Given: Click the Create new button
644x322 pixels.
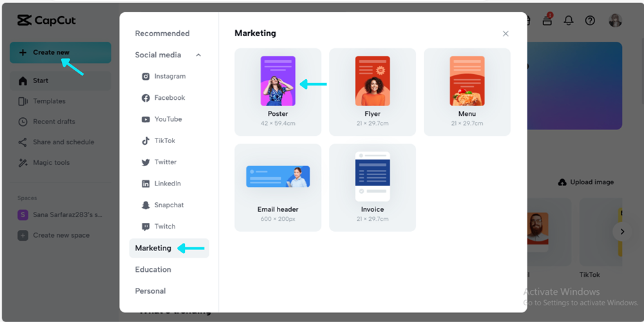Looking at the screenshot, I should [61, 53].
